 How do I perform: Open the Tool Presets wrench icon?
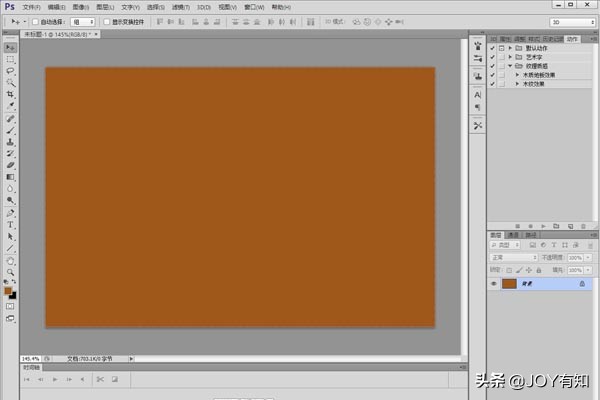click(x=478, y=126)
